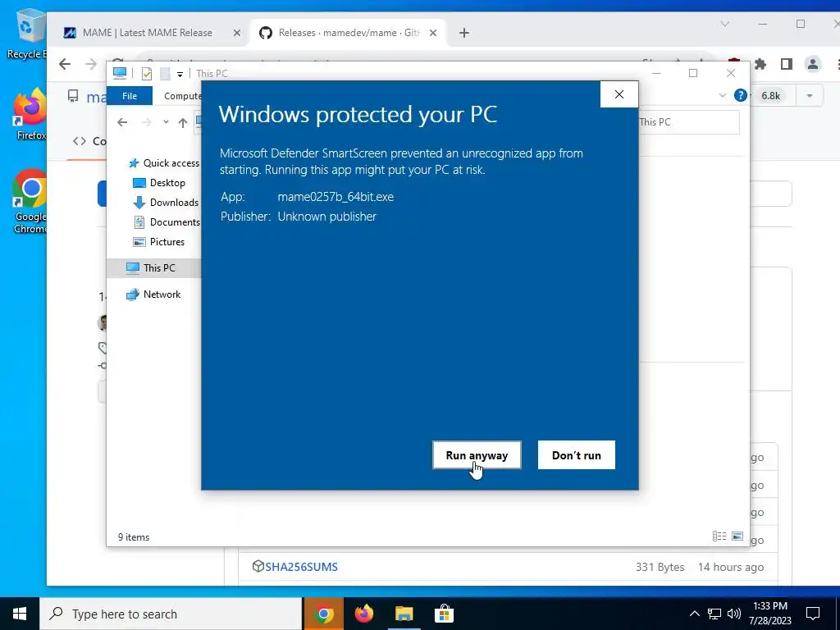Open the Windows Start menu
Image resolution: width=840 pixels, height=630 pixels.
click(x=20, y=614)
